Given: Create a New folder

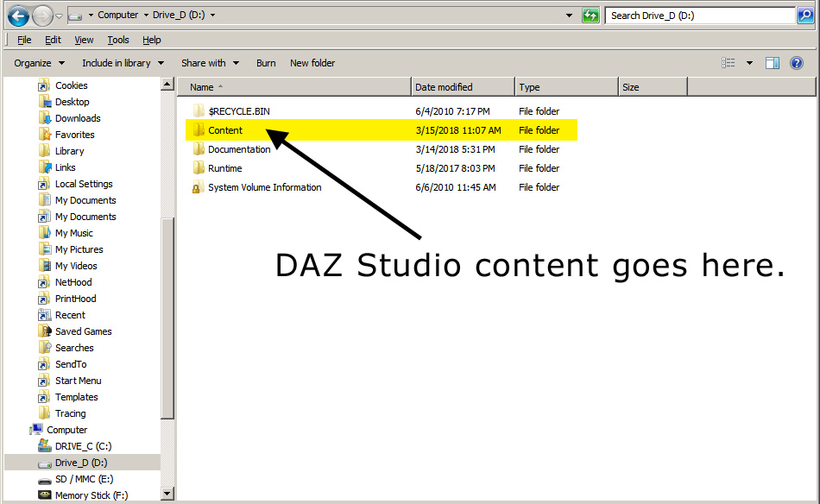Looking at the screenshot, I should [312, 63].
